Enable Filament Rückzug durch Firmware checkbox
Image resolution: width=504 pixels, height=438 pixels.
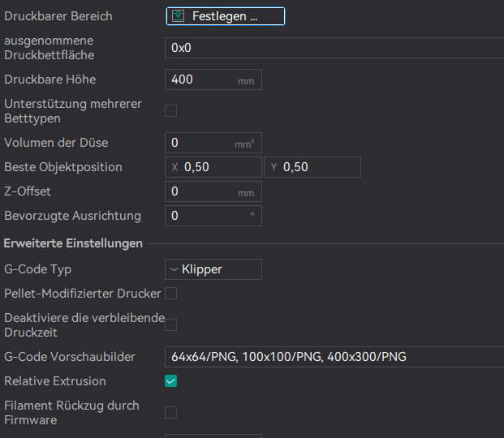[170, 413]
